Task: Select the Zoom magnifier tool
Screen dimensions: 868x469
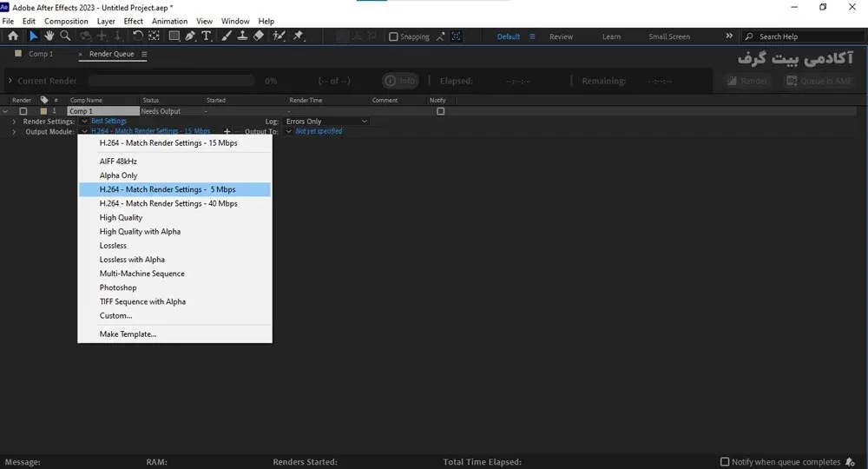Action: (65, 36)
